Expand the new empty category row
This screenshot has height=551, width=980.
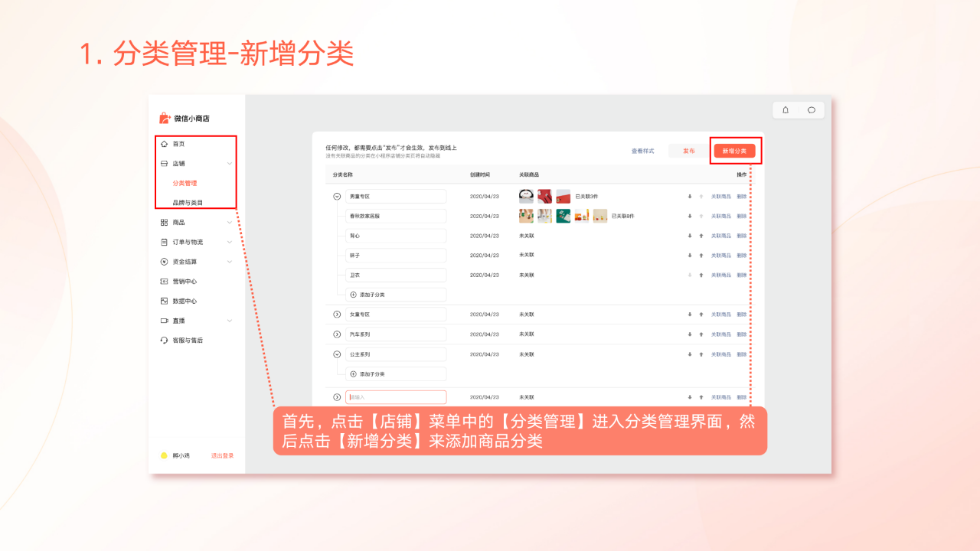(337, 397)
